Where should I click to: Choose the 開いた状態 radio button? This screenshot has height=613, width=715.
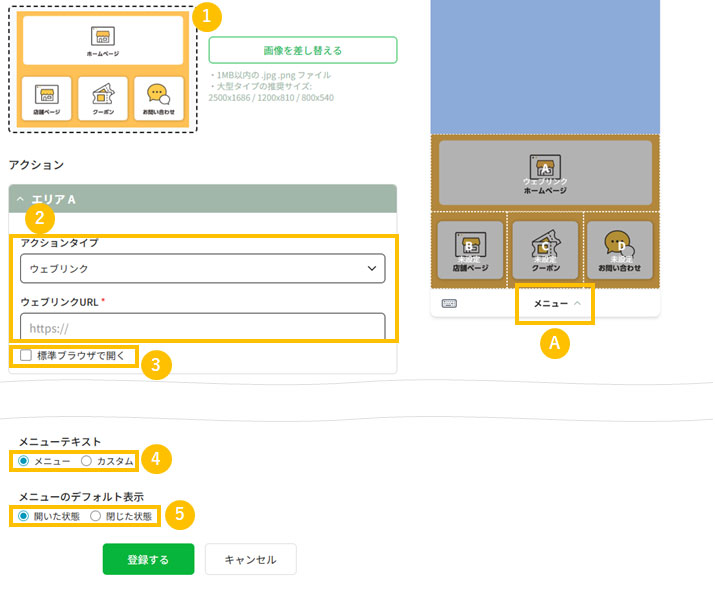pyautogui.click(x=24, y=516)
